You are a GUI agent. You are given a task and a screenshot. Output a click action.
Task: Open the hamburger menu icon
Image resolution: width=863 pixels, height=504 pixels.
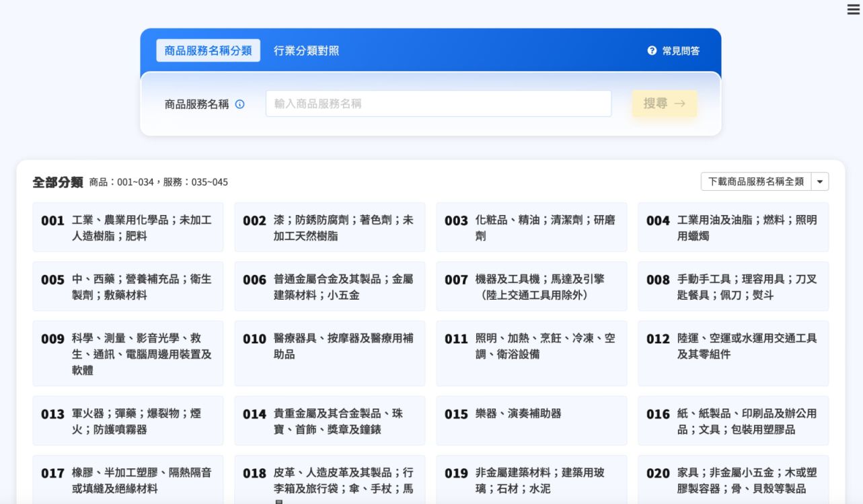coord(853,9)
